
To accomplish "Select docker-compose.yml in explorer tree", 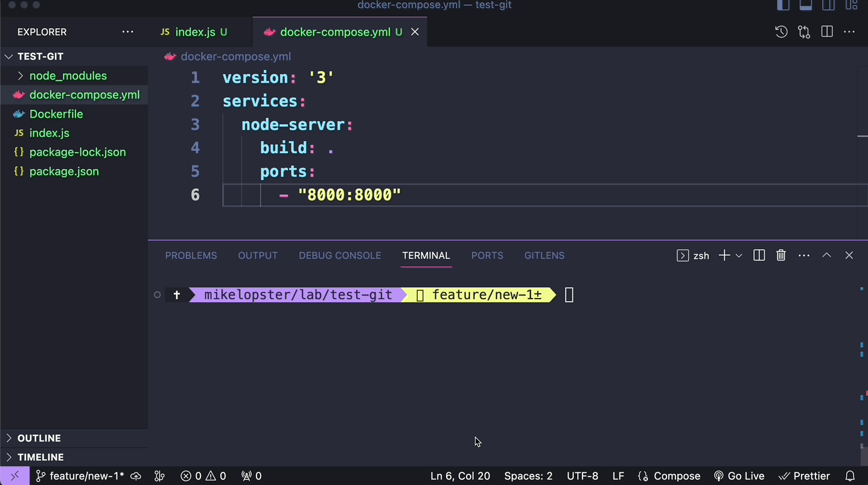I will [74, 95].
